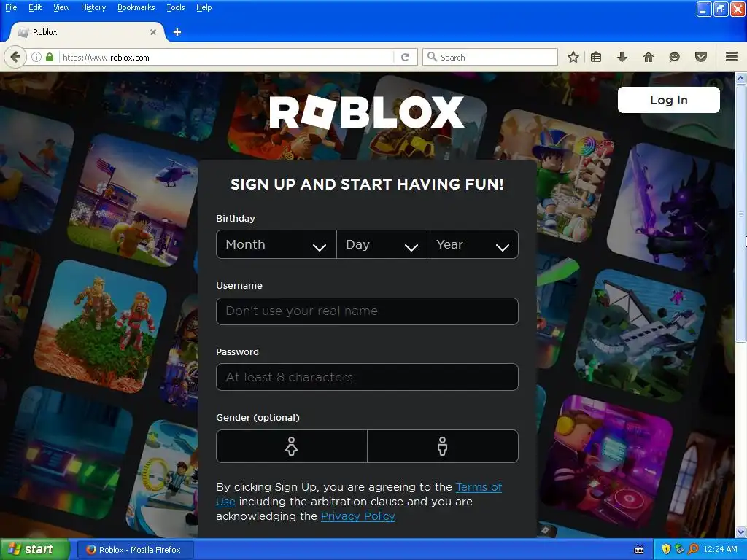747x560 pixels.
Task: Open the downloads arrow icon
Action: click(x=622, y=57)
